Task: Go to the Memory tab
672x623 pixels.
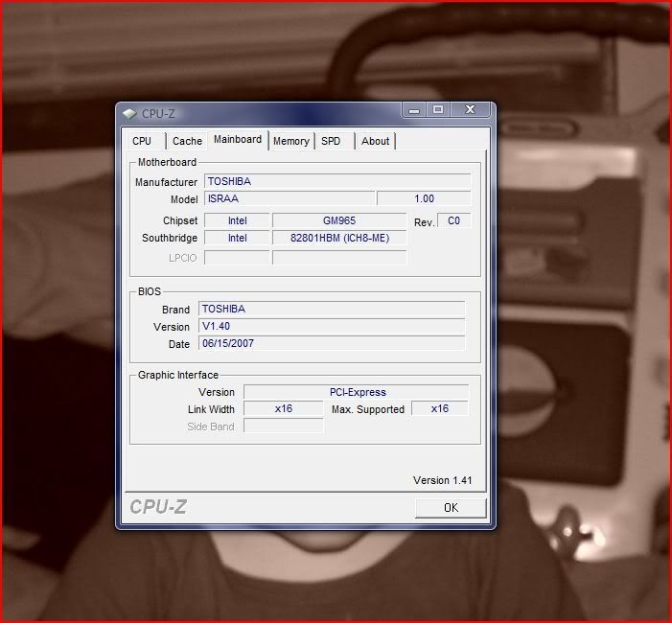Action: (x=291, y=141)
